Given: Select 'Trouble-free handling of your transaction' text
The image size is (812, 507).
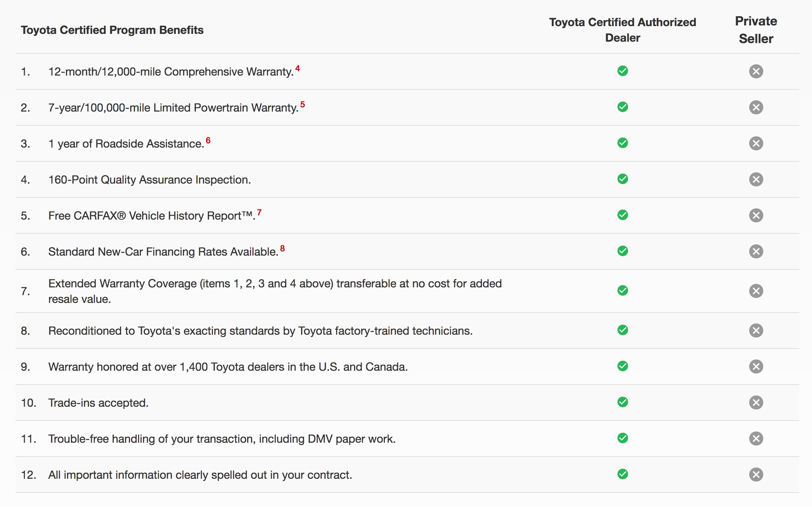Looking at the screenshot, I should point(222,439).
